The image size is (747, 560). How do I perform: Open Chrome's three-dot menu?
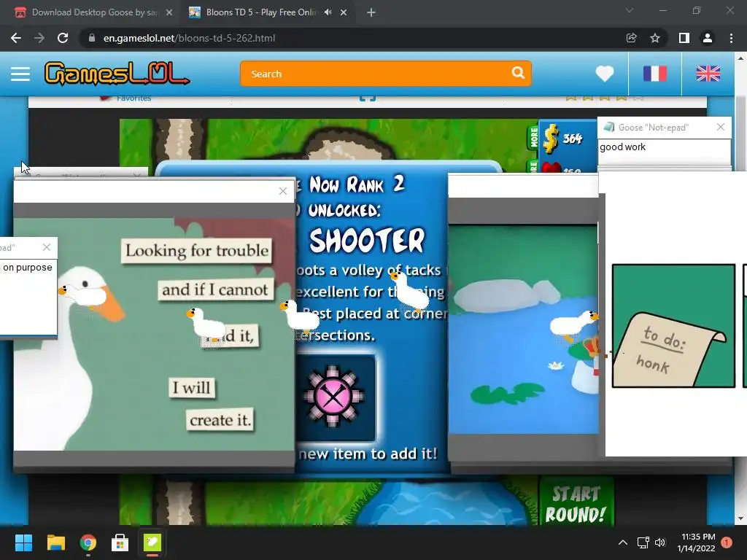tap(731, 38)
